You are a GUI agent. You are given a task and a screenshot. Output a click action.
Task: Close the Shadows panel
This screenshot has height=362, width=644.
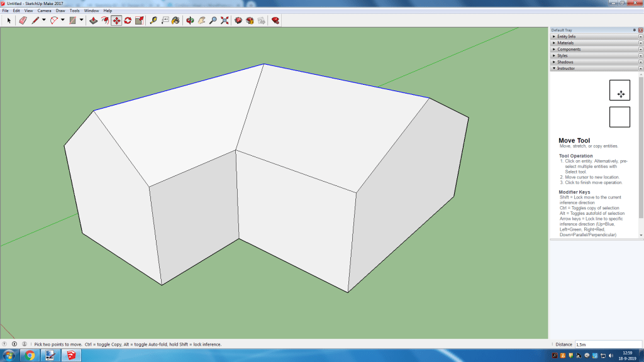pos(640,62)
